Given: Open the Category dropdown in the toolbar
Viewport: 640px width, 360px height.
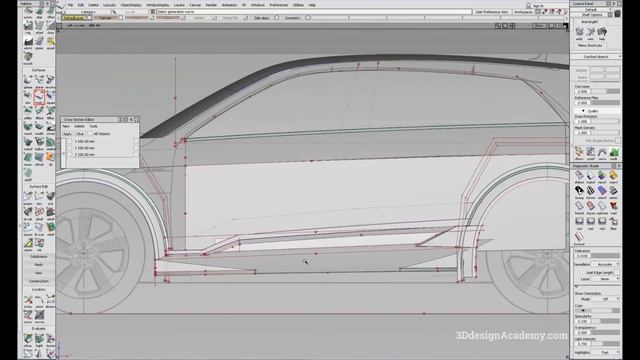Looking at the screenshot, I should (89, 12).
